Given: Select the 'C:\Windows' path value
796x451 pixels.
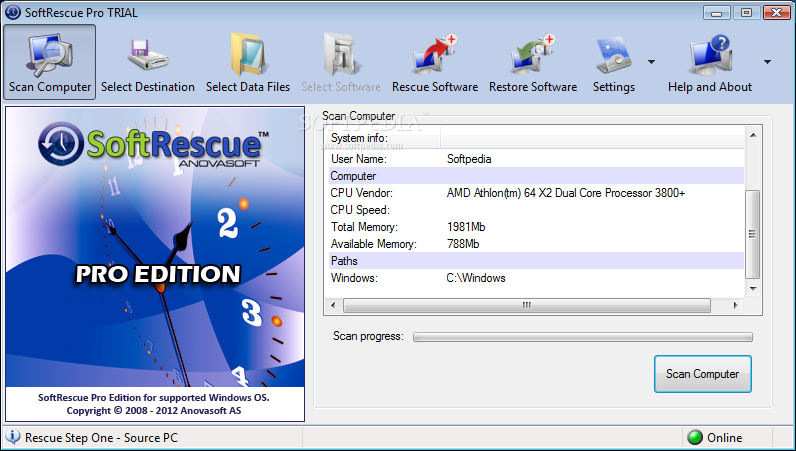Looking at the screenshot, I should (x=476, y=278).
